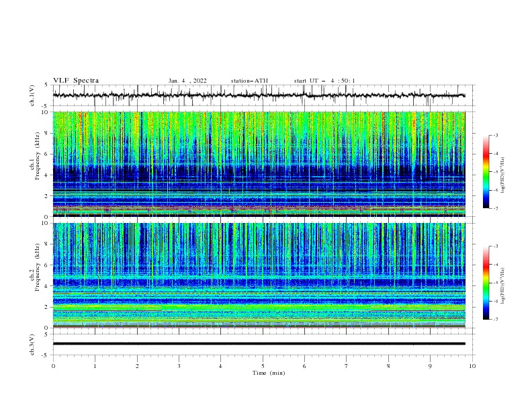Click the "station=ATH" label
The image size is (532, 411).
pos(249,81)
